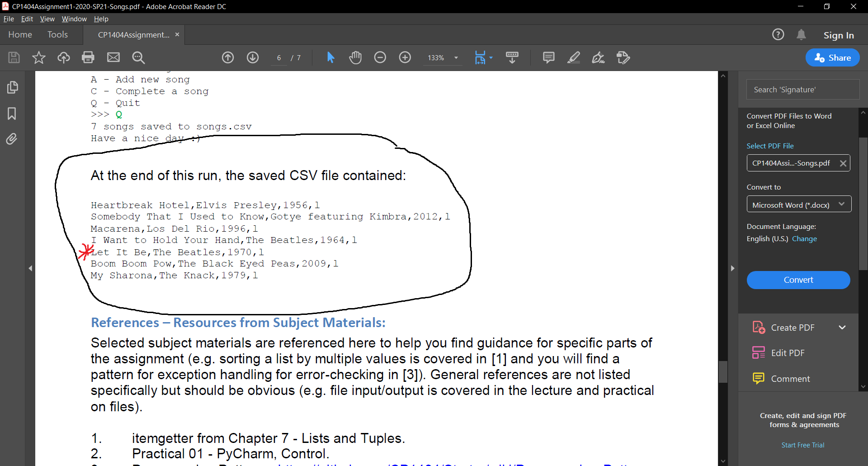
Task: Select the CP1404Assignment document tab
Action: click(x=131, y=34)
